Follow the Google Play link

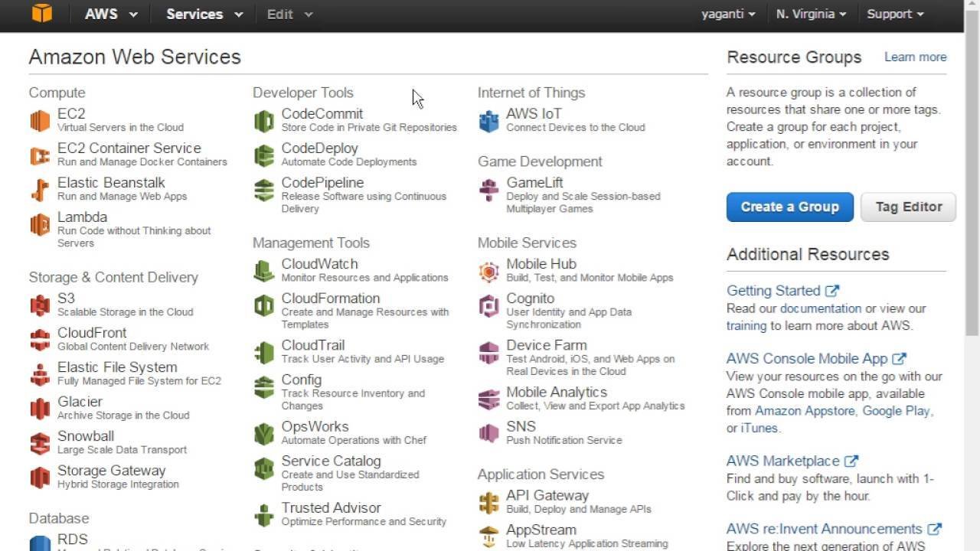coord(896,411)
